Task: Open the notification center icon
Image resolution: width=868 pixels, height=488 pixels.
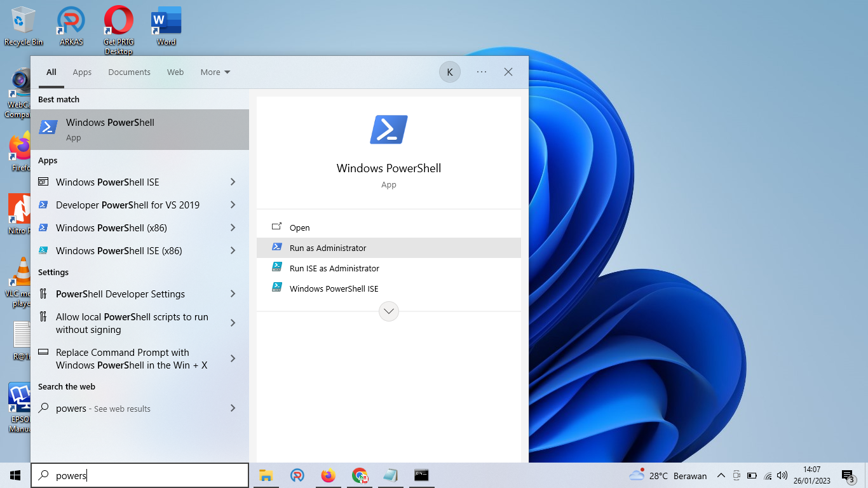Action: pos(848,475)
